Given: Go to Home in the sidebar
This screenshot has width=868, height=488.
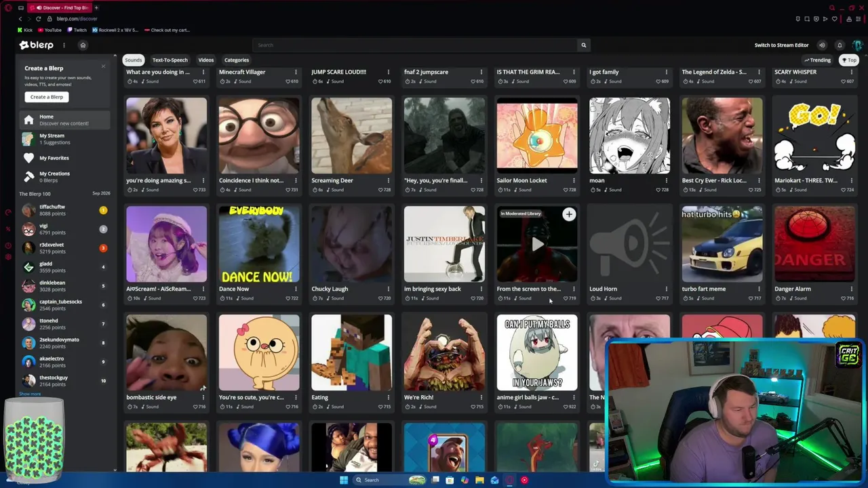Looking at the screenshot, I should point(64,120).
